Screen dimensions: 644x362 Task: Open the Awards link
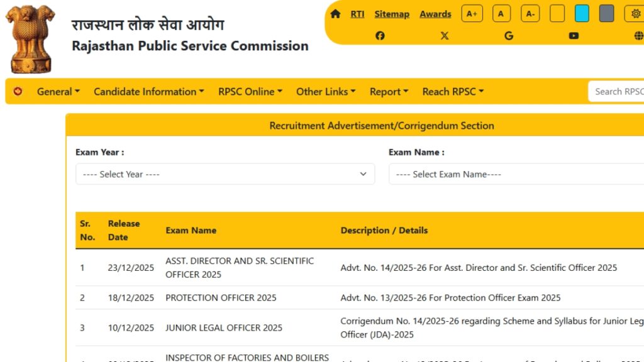pos(435,14)
